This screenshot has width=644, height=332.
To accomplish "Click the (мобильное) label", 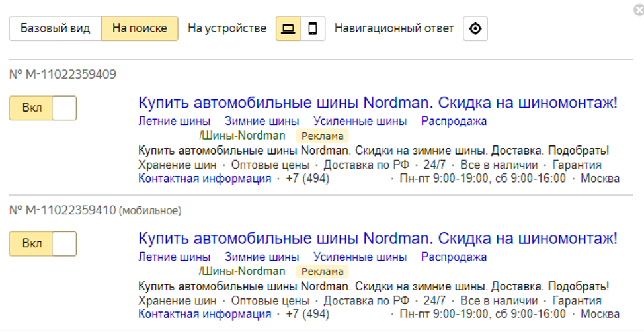I will click(150, 211).
